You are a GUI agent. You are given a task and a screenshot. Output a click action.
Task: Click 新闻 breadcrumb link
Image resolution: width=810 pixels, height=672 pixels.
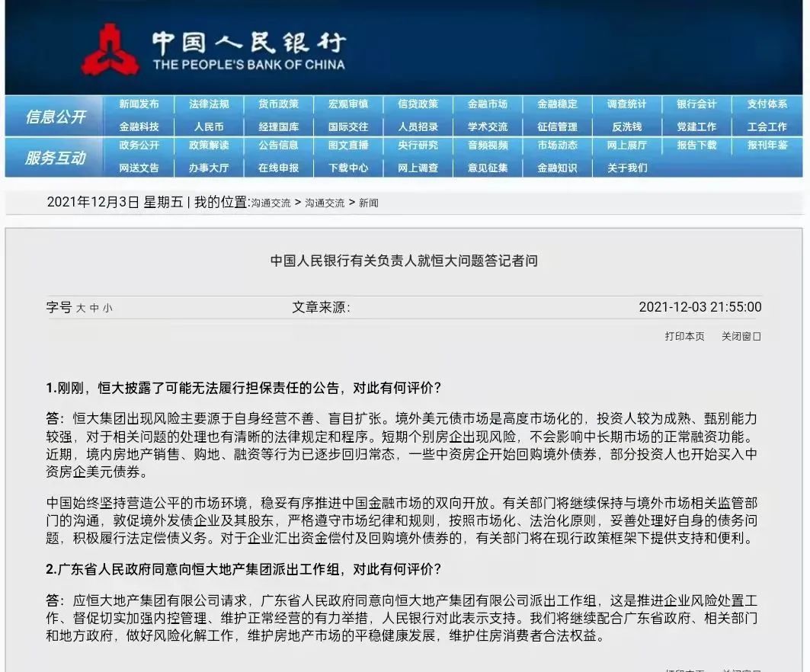[x=368, y=203]
